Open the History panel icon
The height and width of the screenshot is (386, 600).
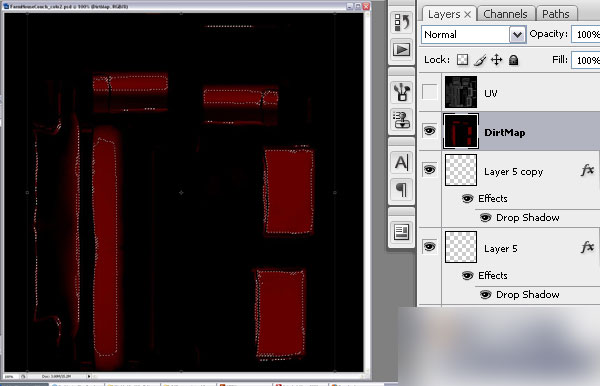point(401,22)
